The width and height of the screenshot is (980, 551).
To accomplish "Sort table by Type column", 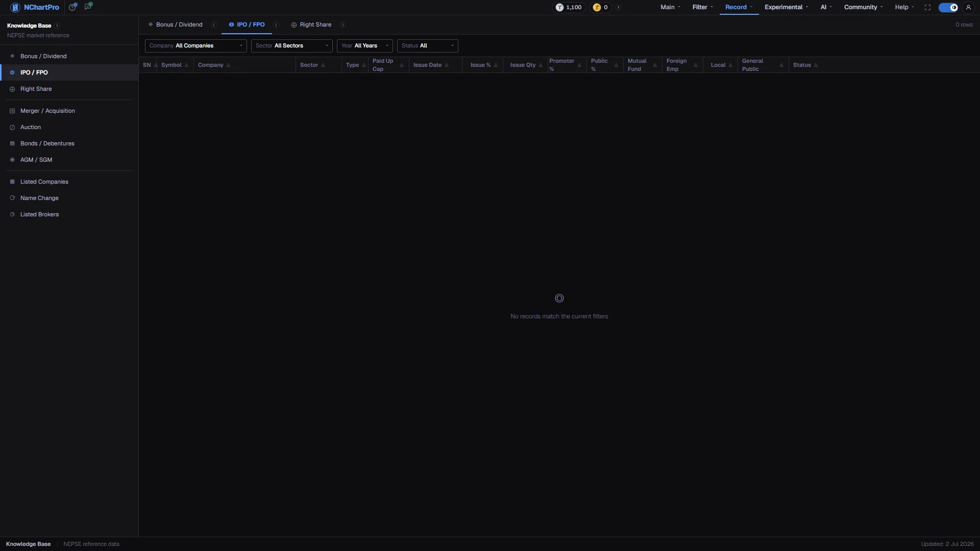I will click(x=355, y=65).
